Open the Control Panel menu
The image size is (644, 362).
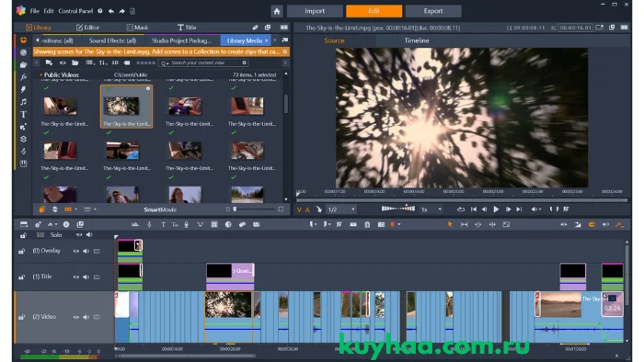(x=75, y=11)
